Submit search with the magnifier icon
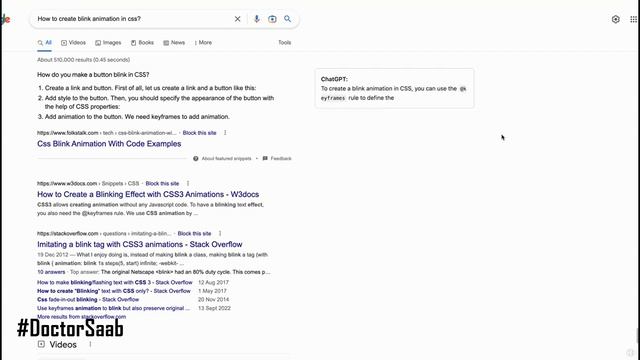 (x=287, y=19)
